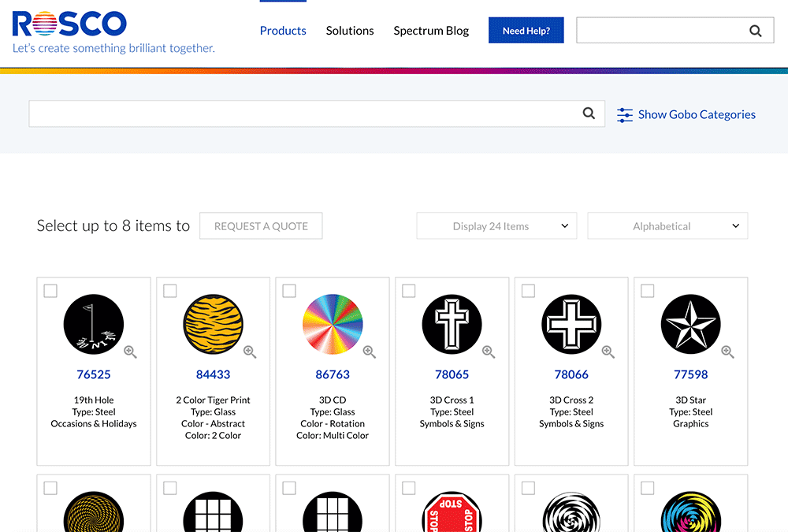This screenshot has height=532, width=788.
Task: Open the Spectrum Blog menu item
Action: pyautogui.click(x=431, y=31)
